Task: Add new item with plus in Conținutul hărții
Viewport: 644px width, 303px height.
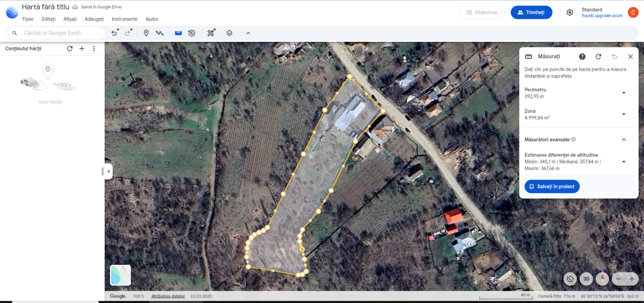Action: coord(82,48)
